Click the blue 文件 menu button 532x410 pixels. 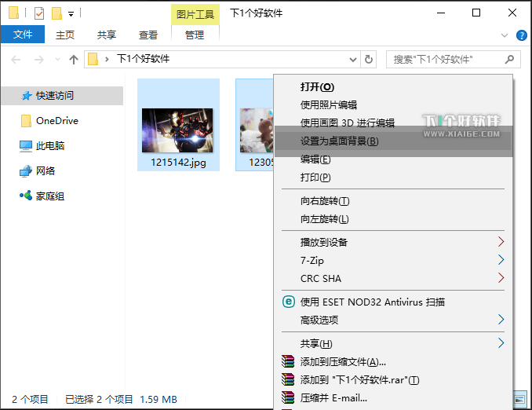pos(23,35)
